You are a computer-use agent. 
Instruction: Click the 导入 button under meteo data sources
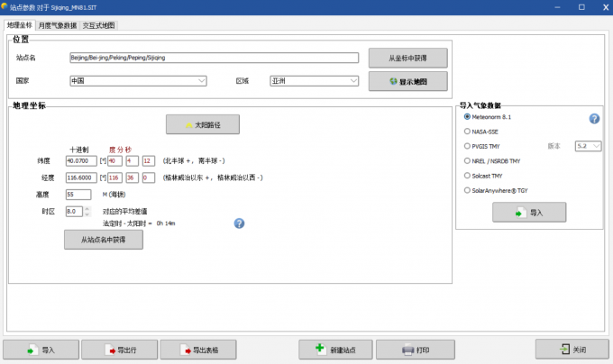click(529, 213)
